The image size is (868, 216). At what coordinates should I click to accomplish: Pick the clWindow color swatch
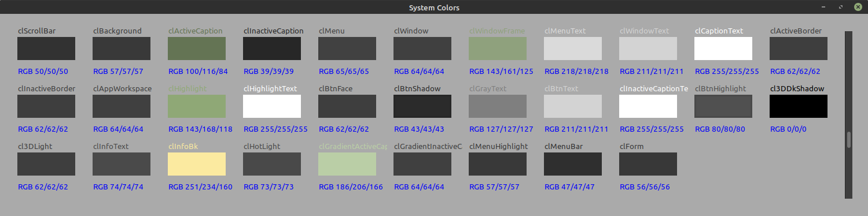click(422, 49)
